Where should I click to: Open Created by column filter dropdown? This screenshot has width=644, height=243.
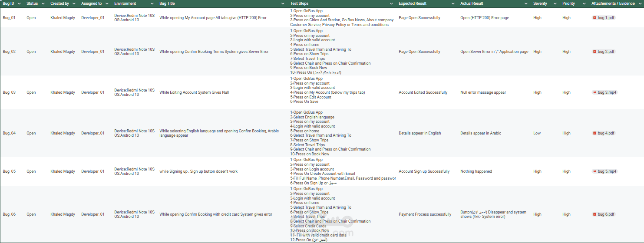74,3
